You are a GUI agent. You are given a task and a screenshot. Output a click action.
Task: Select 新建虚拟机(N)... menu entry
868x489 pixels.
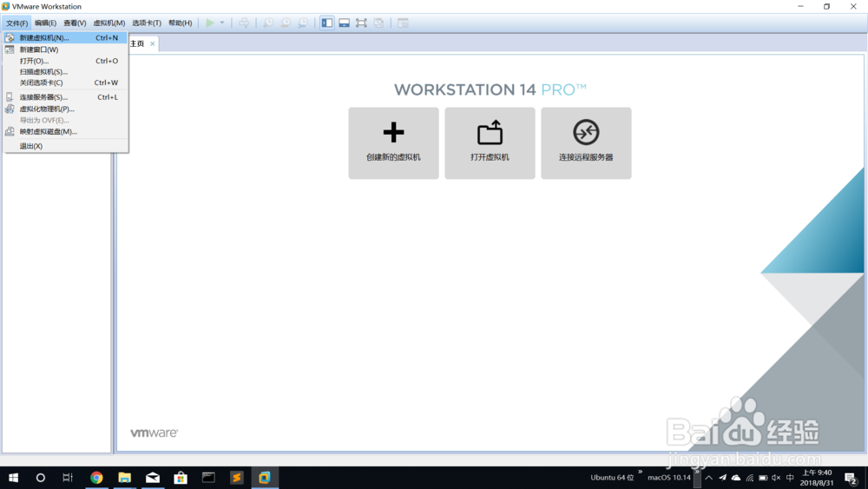66,37
